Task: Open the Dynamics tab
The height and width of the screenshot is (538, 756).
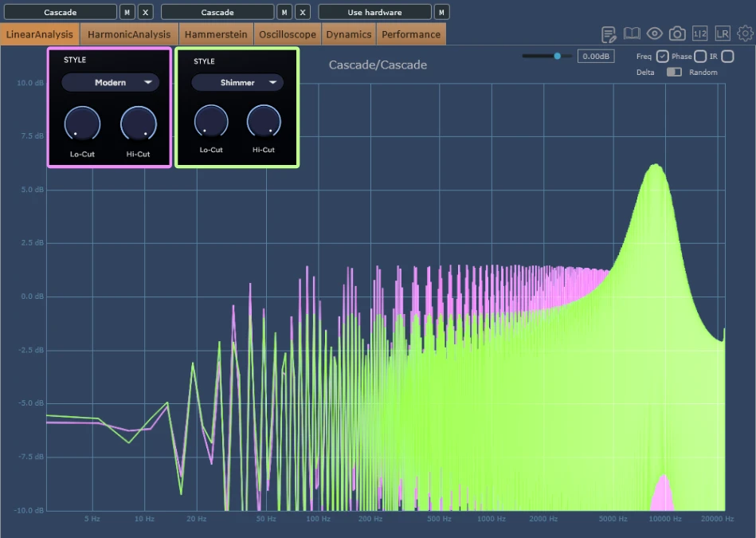Action: pos(348,34)
